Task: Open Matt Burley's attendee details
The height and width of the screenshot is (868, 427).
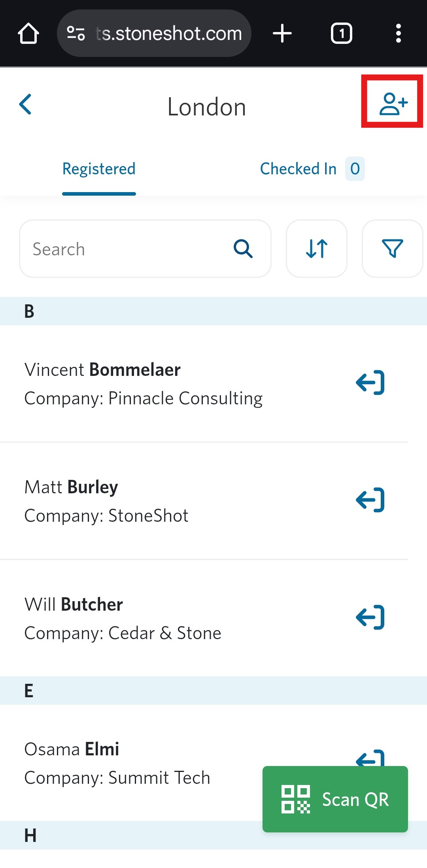Action: click(119, 501)
